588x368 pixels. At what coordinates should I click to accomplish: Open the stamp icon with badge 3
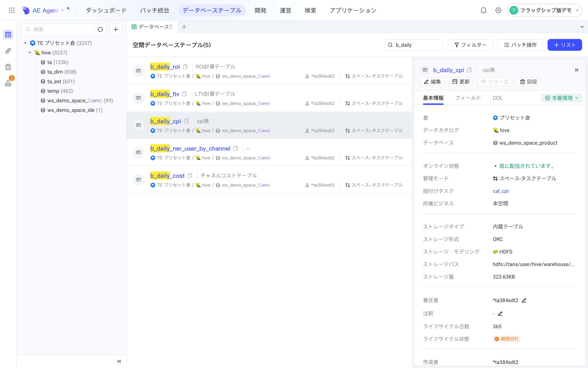click(x=8, y=83)
